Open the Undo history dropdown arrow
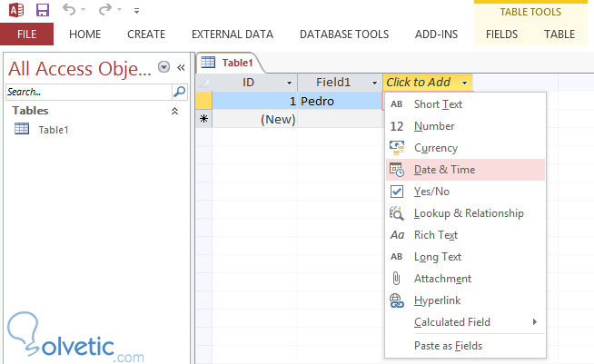594x364 pixels. pos(83,10)
